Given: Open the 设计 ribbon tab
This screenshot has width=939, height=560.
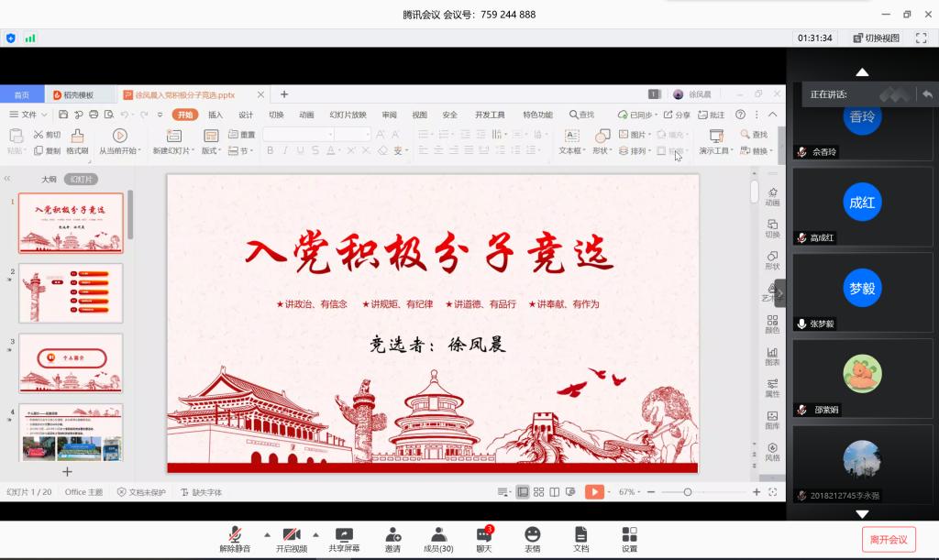Looking at the screenshot, I should click(246, 115).
